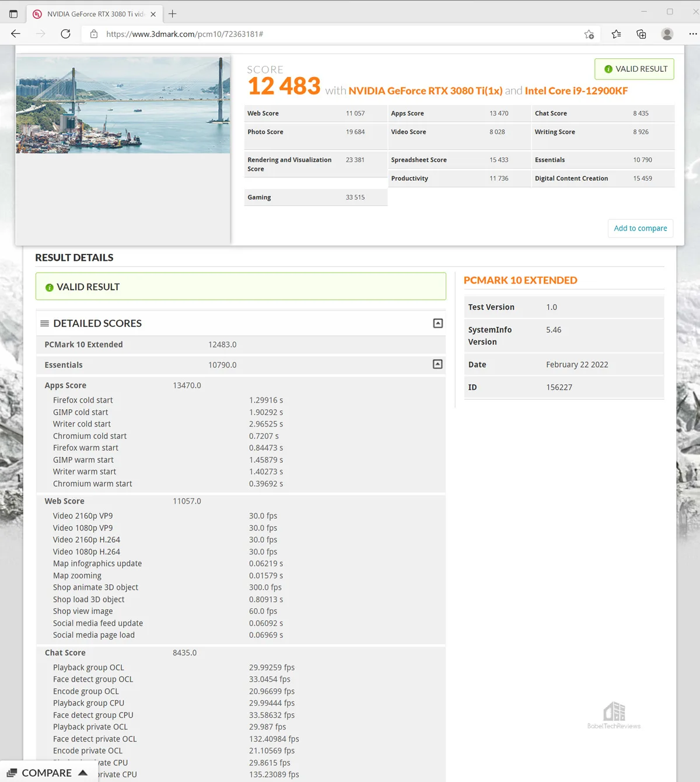
Task: Click the SystemInfo Version row
Action: pos(564,336)
